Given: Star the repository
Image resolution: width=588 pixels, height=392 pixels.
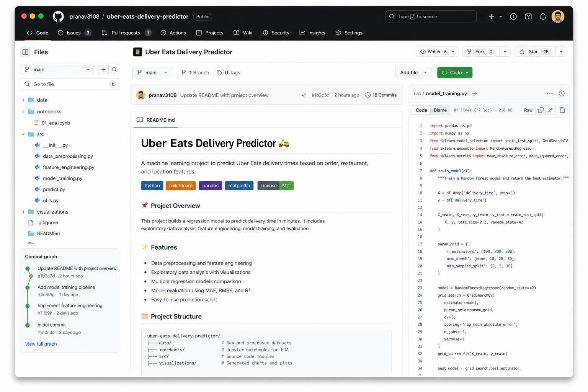Looking at the screenshot, I should coord(535,52).
